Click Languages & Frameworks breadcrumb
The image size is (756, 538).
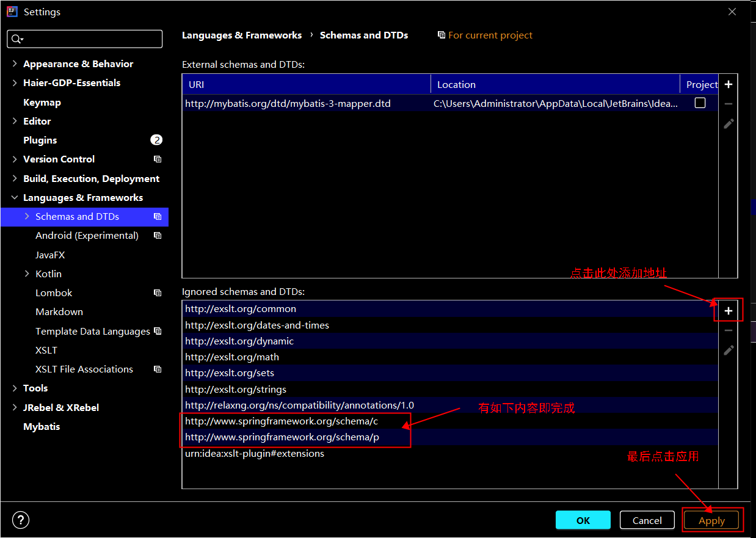coord(242,35)
